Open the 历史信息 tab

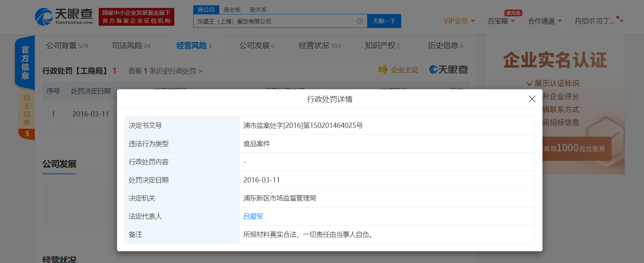pos(445,46)
